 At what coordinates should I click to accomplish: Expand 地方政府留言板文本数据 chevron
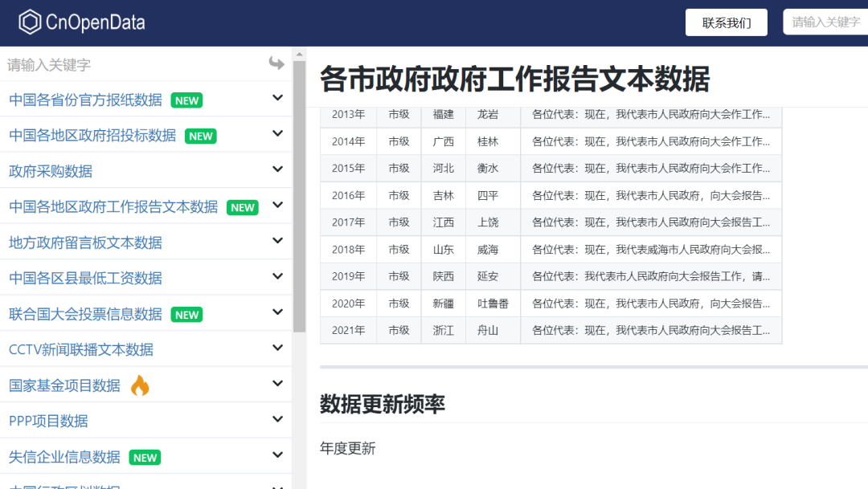[278, 241]
